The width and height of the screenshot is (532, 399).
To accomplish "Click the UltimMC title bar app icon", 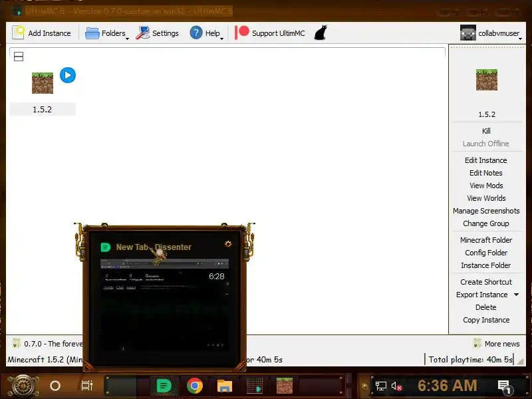I will click(16, 11).
